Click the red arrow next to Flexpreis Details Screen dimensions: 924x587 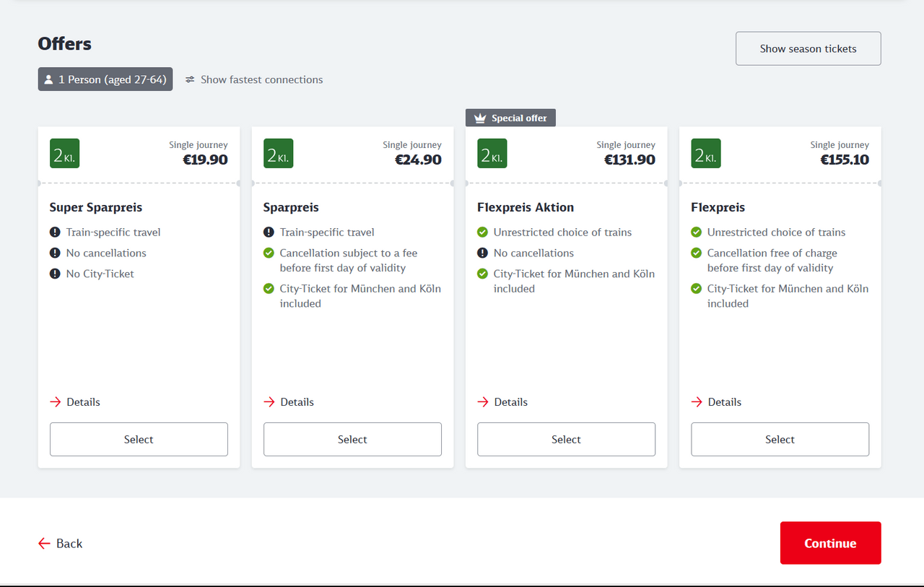pos(696,402)
